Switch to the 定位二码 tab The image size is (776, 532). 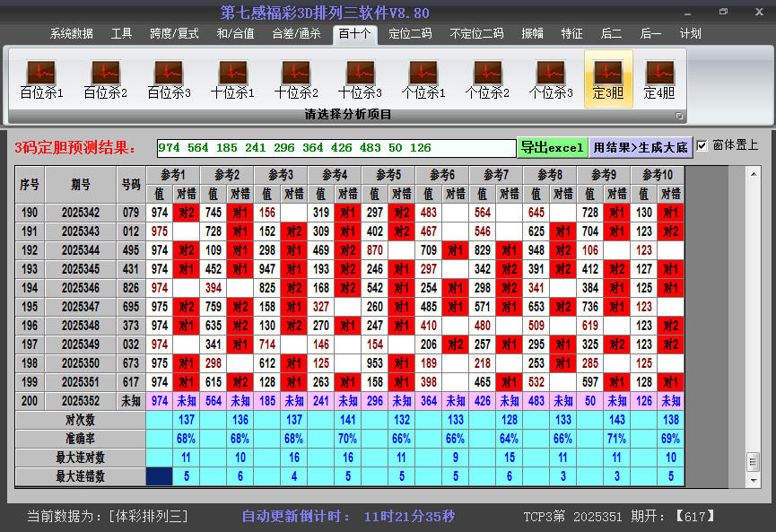tap(410, 34)
